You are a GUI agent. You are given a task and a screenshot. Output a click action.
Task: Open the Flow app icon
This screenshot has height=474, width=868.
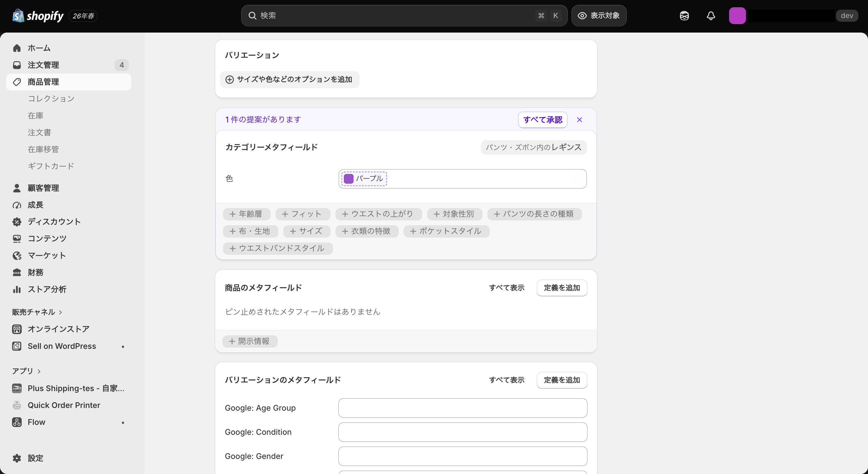(17, 422)
